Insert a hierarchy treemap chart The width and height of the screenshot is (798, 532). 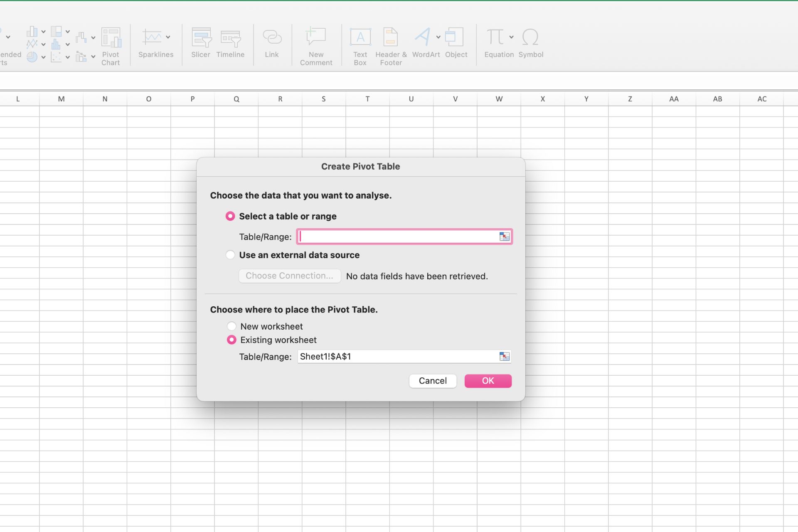56,32
